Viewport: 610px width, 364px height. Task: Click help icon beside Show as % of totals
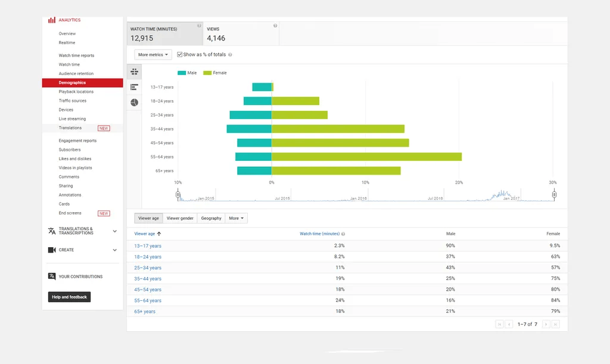pos(230,55)
